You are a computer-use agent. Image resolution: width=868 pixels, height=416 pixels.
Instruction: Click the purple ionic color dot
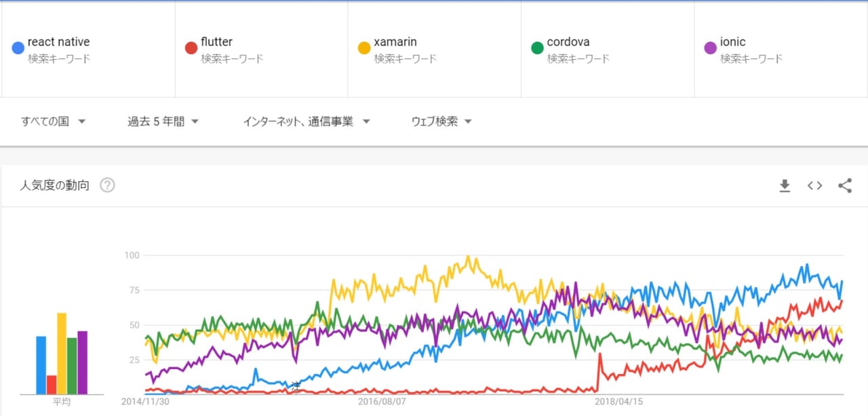(x=710, y=48)
